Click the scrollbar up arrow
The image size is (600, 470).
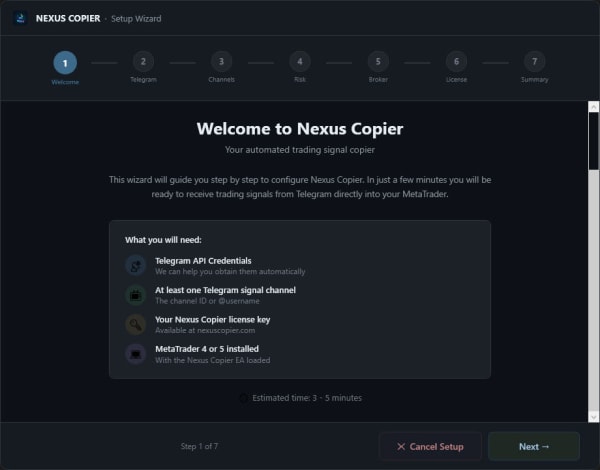(x=593, y=107)
